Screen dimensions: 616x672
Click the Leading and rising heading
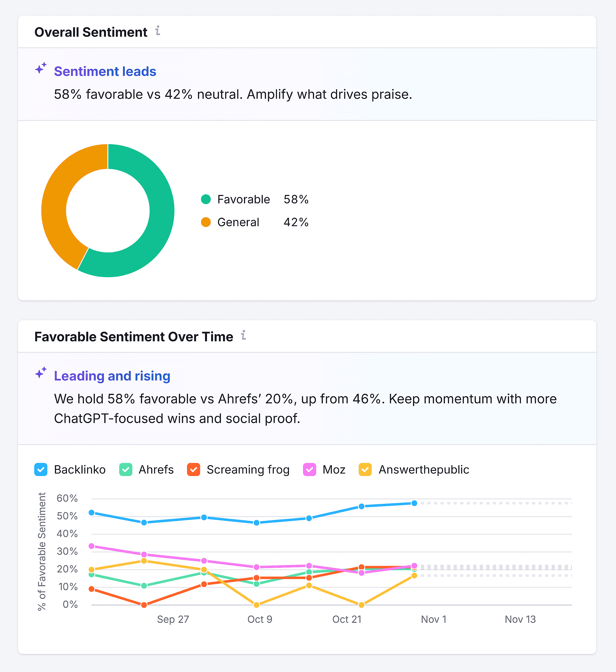tap(112, 376)
